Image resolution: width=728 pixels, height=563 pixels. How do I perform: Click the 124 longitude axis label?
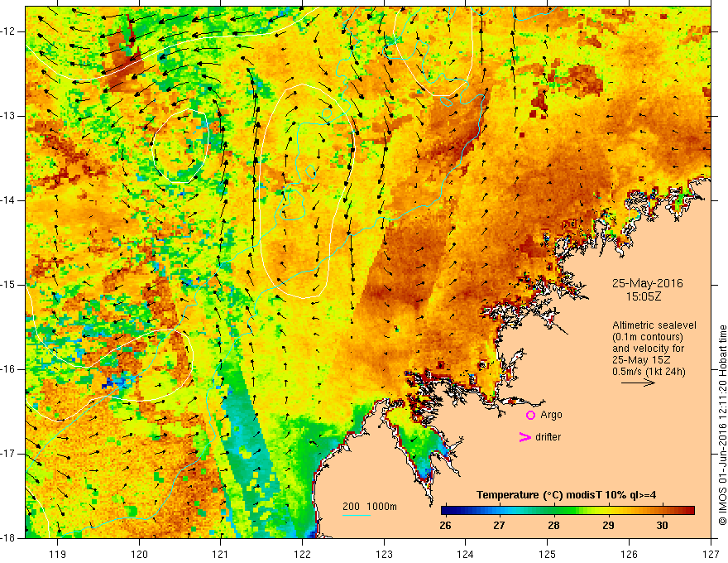pyautogui.click(x=466, y=554)
